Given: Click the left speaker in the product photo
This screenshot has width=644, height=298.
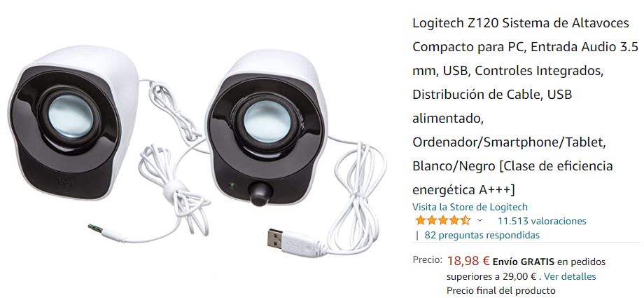Looking at the screenshot, I should click(73, 123).
